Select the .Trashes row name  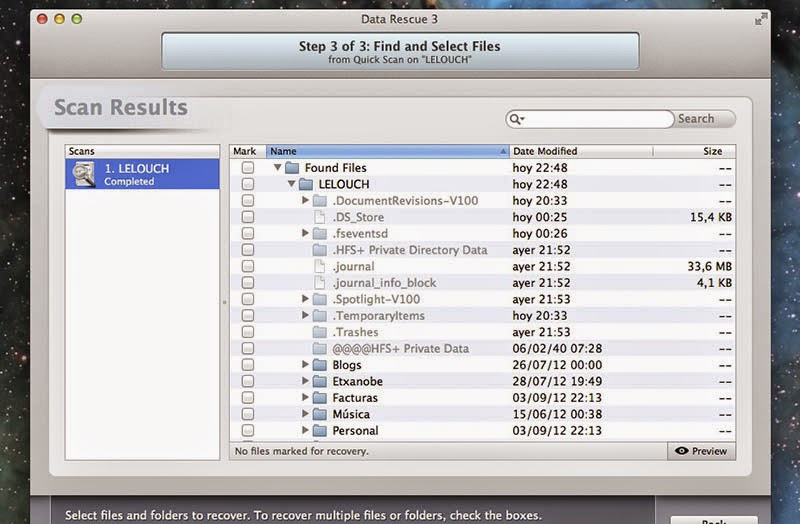(356, 332)
